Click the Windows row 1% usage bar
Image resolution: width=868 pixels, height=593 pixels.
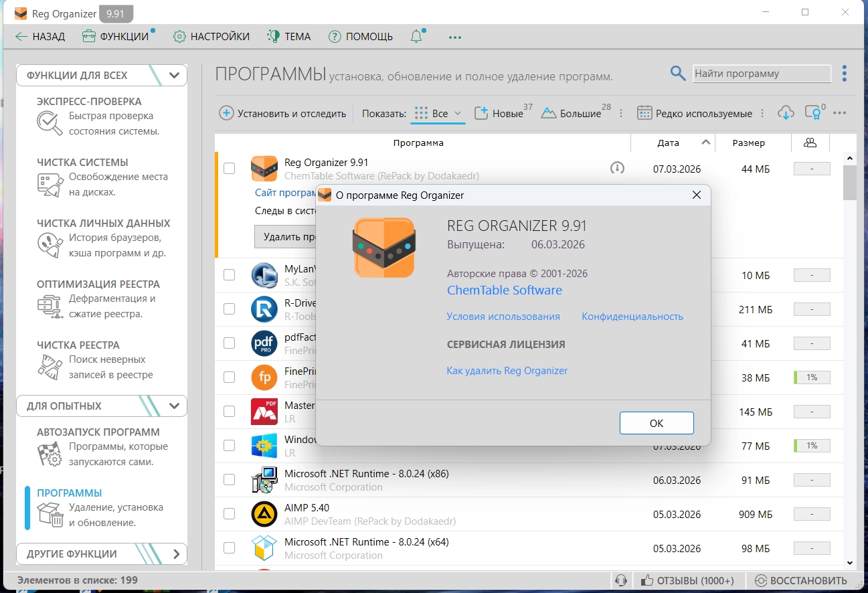[812, 446]
